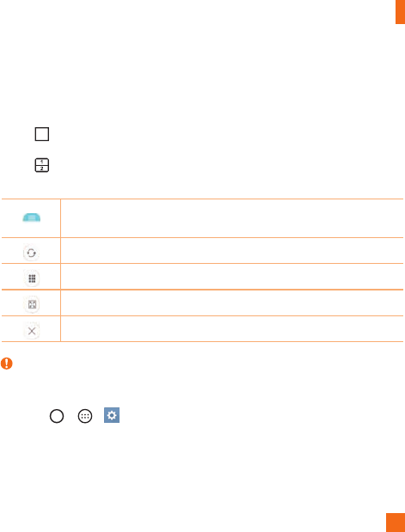Viewport: 405px width, 532px height.
Task: Tap the dotted Apps drawer circle icon
Action: 85,416
